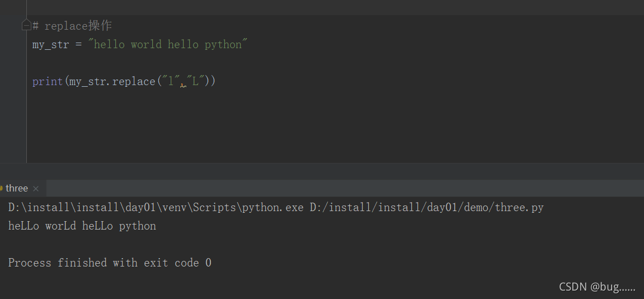
Task: Click the comment text '# replace操作'
Action: [72, 26]
